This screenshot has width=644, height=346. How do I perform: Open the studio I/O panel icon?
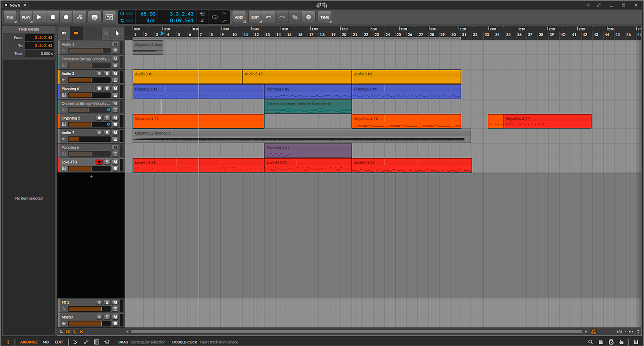click(x=611, y=342)
